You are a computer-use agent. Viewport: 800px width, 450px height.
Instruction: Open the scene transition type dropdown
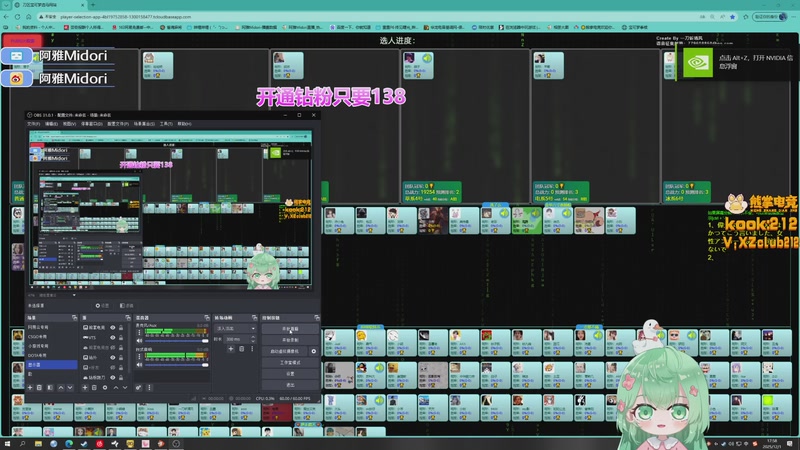coord(236,329)
